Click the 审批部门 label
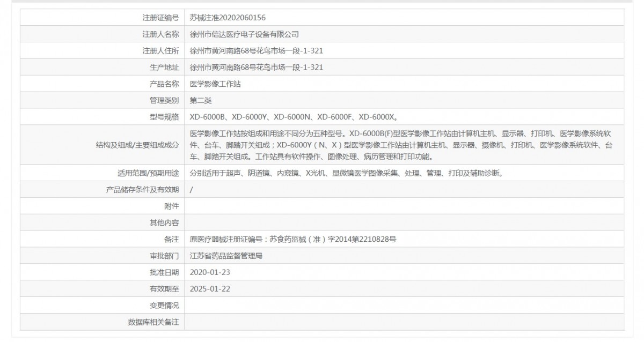This screenshot has width=644, height=342. point(164,256)
